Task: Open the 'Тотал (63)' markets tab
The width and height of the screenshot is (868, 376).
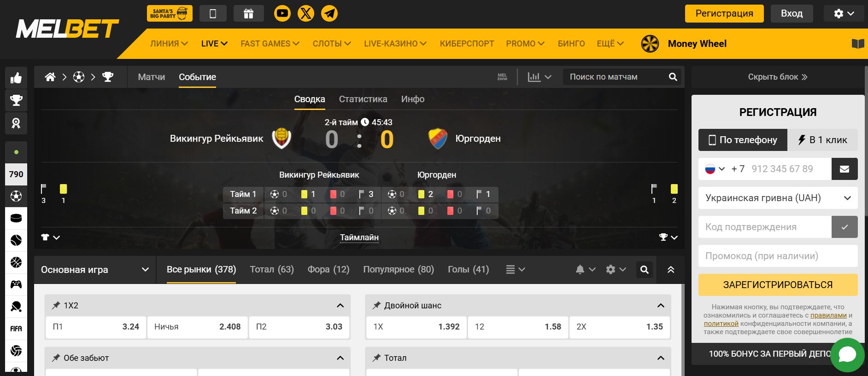Action: tap(272, 269)
